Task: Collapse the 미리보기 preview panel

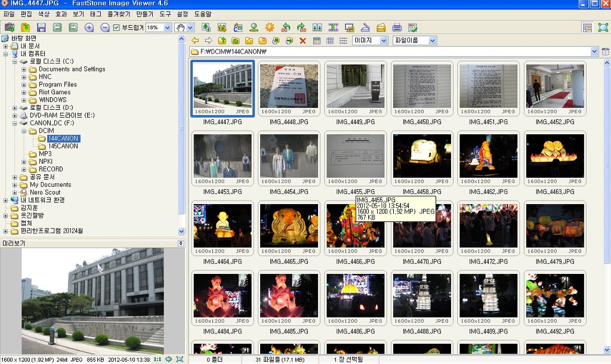Action: [181, 243]
